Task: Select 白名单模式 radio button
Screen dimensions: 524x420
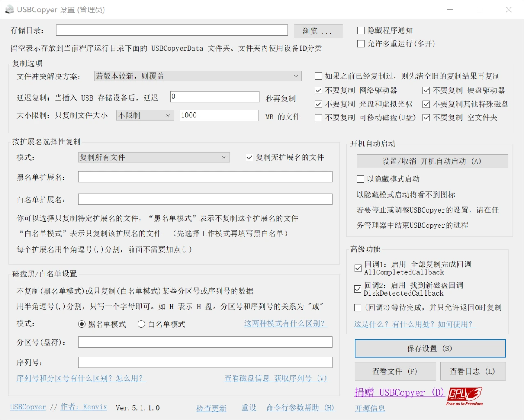Action: click(x=141, y=324)
